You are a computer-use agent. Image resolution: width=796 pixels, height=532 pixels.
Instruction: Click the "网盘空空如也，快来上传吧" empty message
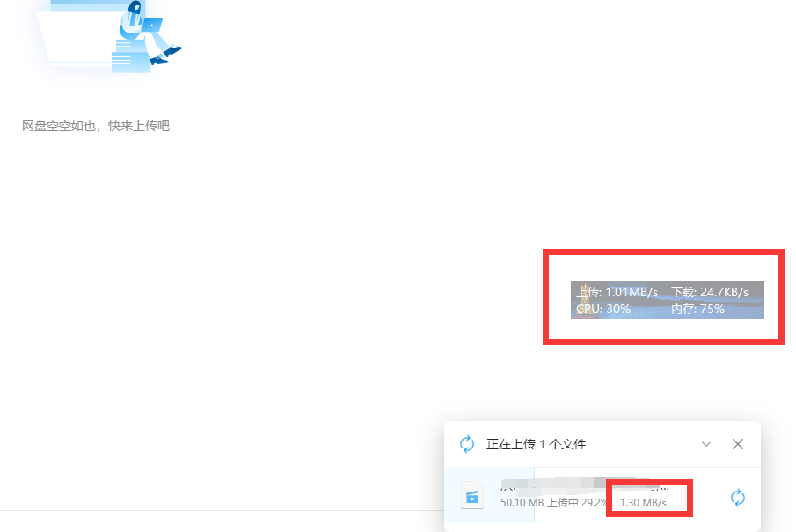click(x=96, y=127)
